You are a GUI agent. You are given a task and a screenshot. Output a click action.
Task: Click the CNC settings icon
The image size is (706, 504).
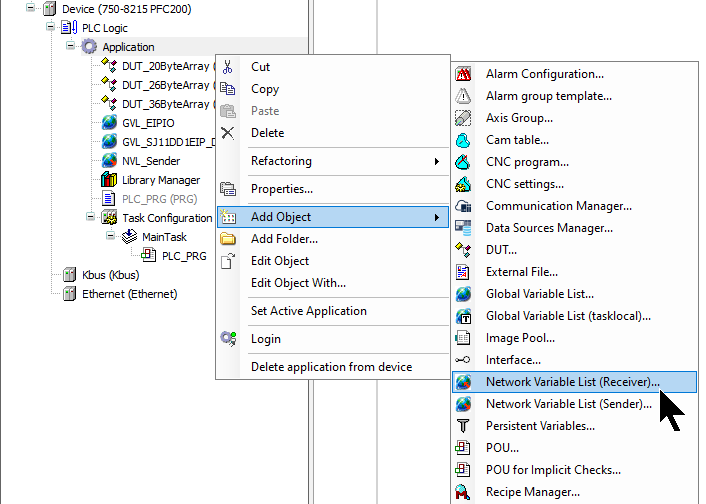coord(463,184)
